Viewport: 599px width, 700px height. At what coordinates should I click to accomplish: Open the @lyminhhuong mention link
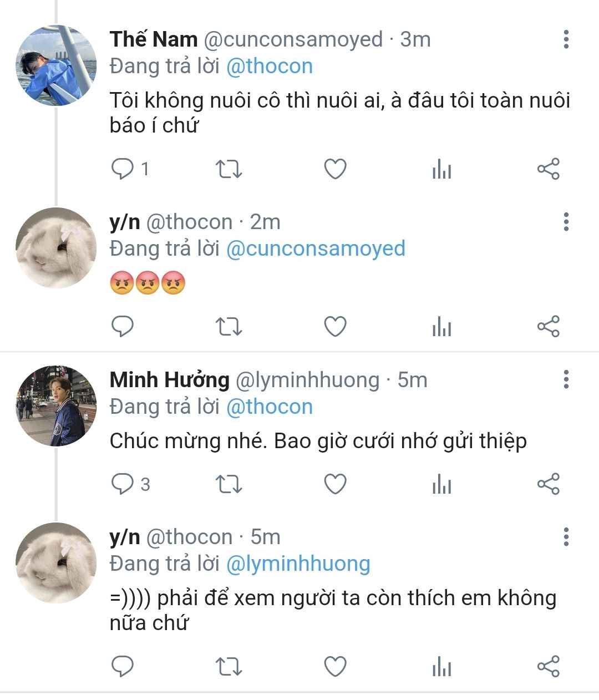click(x=298, y=564)
